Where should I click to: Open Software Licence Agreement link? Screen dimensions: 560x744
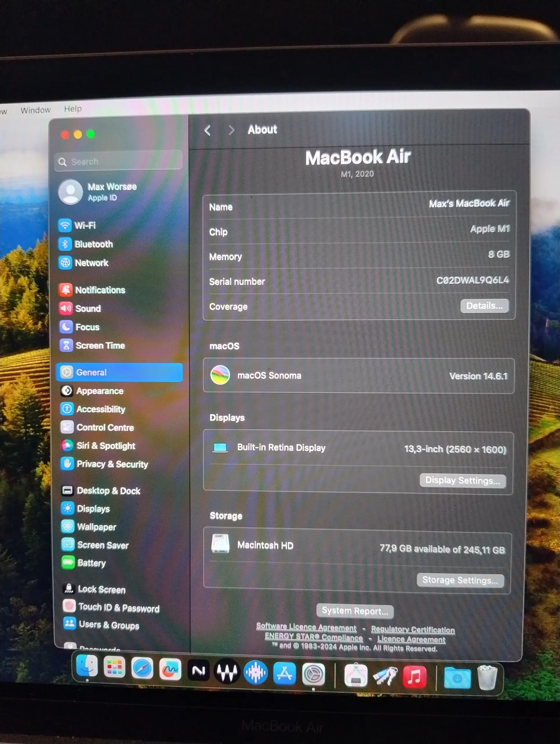(x=306, y=627)
